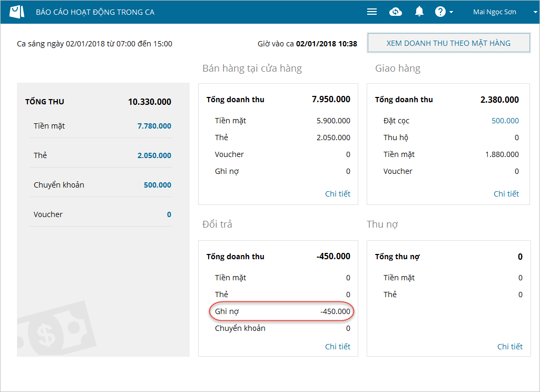
Task: Open Chi tiết for Đổi trả
Action: (338, 346)
